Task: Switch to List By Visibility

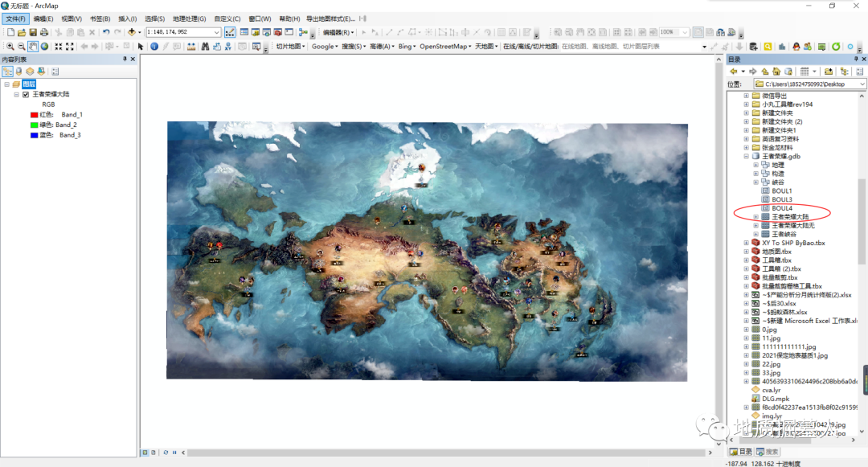Action: 30,72
